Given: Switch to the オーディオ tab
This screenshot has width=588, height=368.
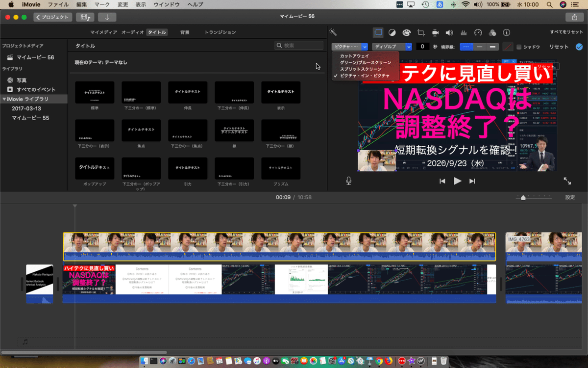Looking at the screenshot, I should 132,32.
